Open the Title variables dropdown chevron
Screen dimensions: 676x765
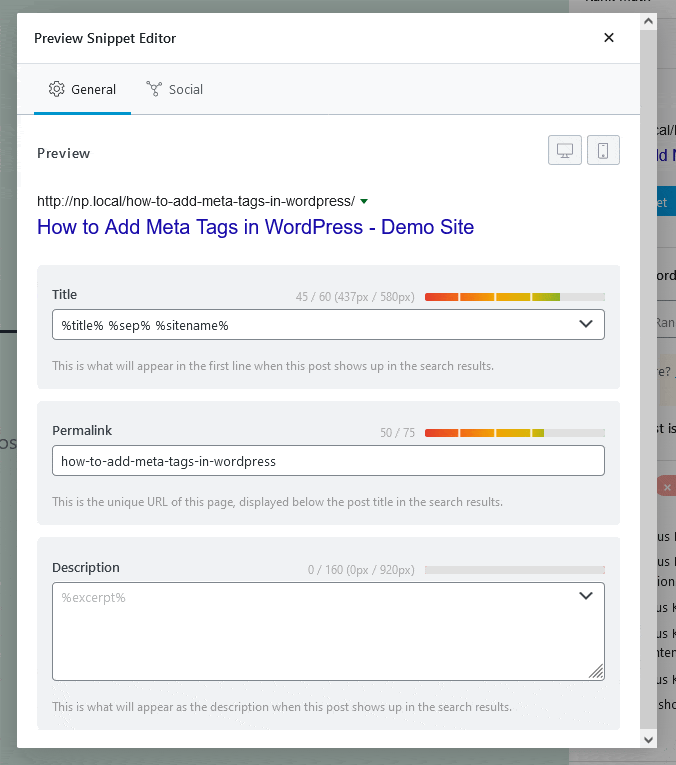586,324
